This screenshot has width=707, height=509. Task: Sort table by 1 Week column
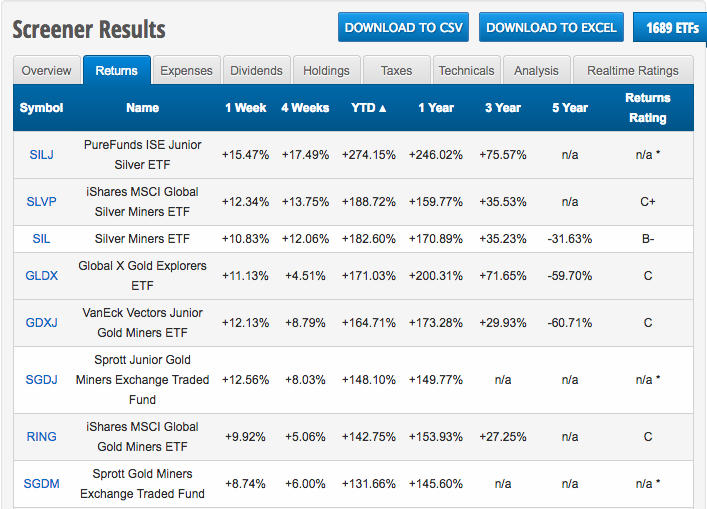click(x=245, y=108)
